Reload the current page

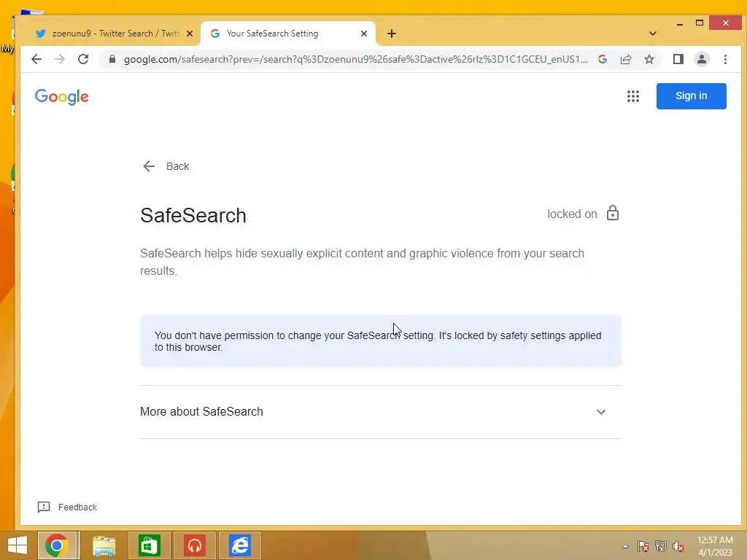pos(83,59)
